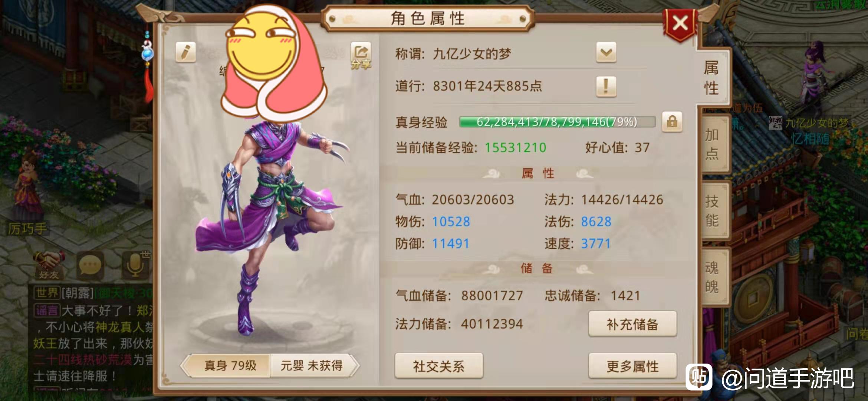This screenshot has width=868, height=401.
Task: Click the 分享 share icon
Action: click(x=361, y=56)
